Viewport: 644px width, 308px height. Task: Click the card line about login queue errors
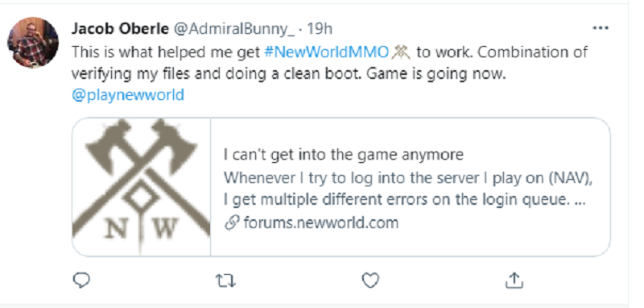[x=404, y=200]
